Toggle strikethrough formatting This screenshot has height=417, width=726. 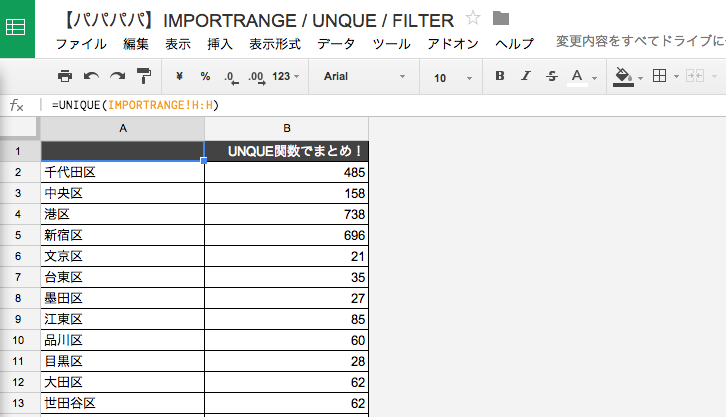pyautogui.click(x=551, y=76)
